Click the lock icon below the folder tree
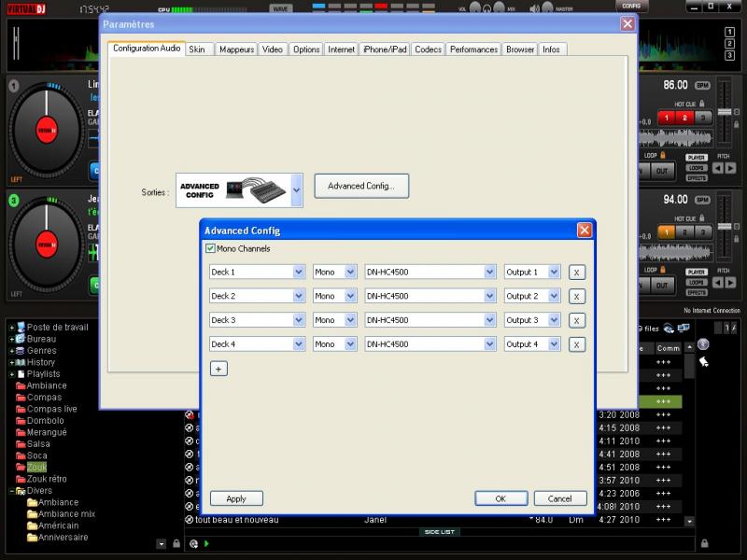Screen dimensions: 747x560 click(x=176, y=543)
